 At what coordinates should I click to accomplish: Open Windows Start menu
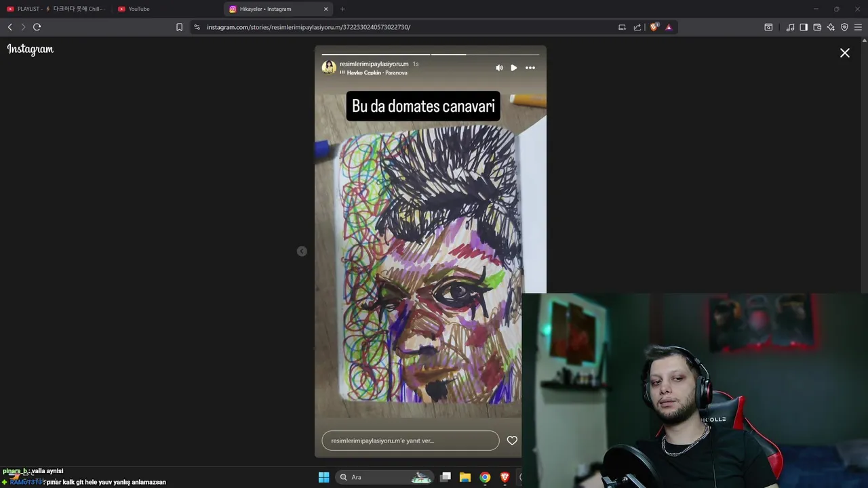pos(323,477)
